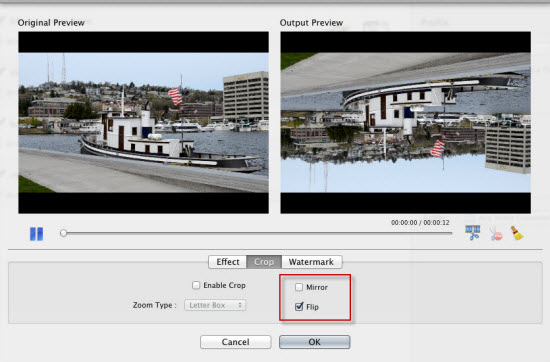Click the Original Preview video frame
Image resolution: width=550 pixels, height=362 pixels.
[x=143, y=122]
